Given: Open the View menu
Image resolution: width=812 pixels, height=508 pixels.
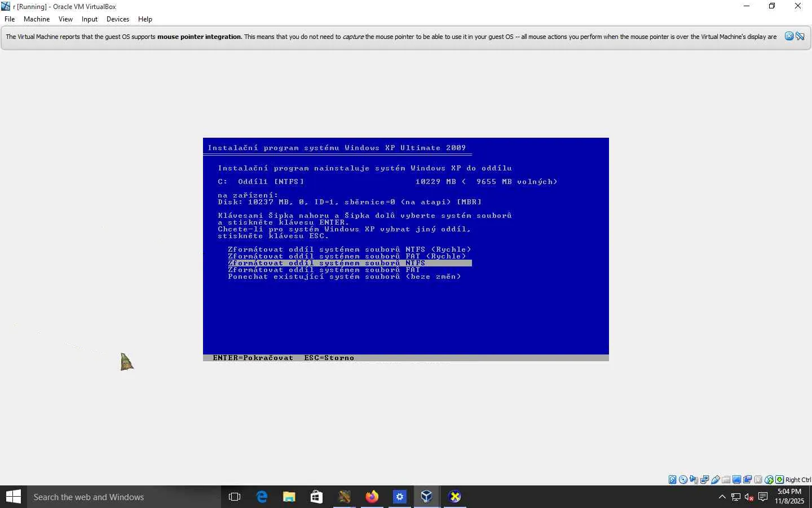Looking at the screenshot, I should click(65, 19).
